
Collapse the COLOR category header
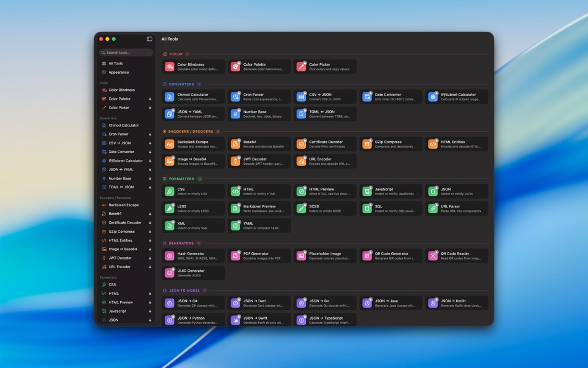(x=175, y=53)
